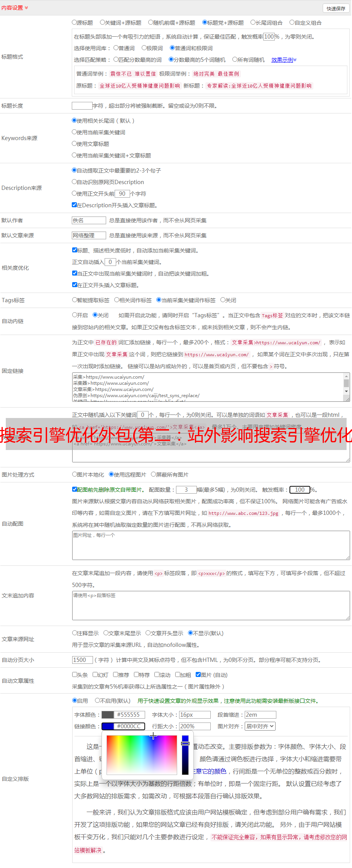Click the 默认作者 text field
Screen dimensions: 352x868
tap(89, 220)
